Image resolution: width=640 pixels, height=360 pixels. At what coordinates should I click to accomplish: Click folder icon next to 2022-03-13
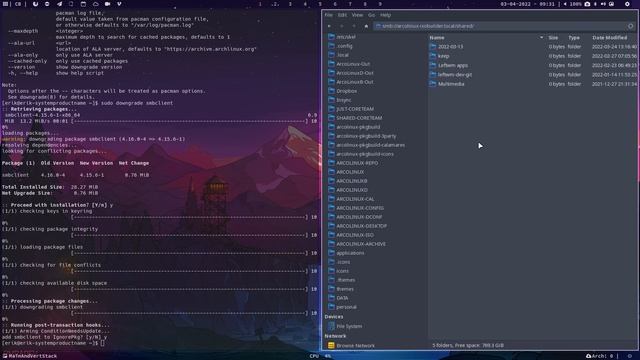coord(433,47)
